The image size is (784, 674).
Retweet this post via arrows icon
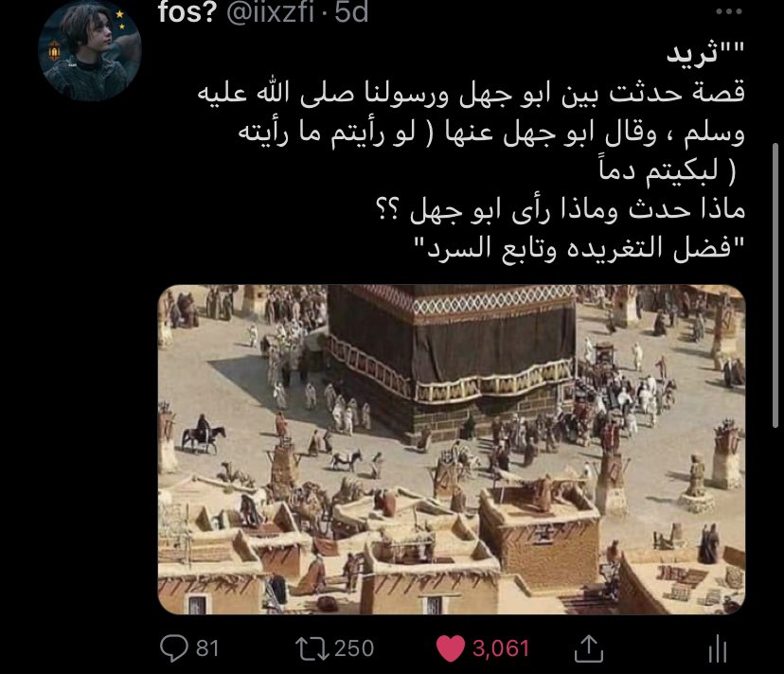point(312,648)
